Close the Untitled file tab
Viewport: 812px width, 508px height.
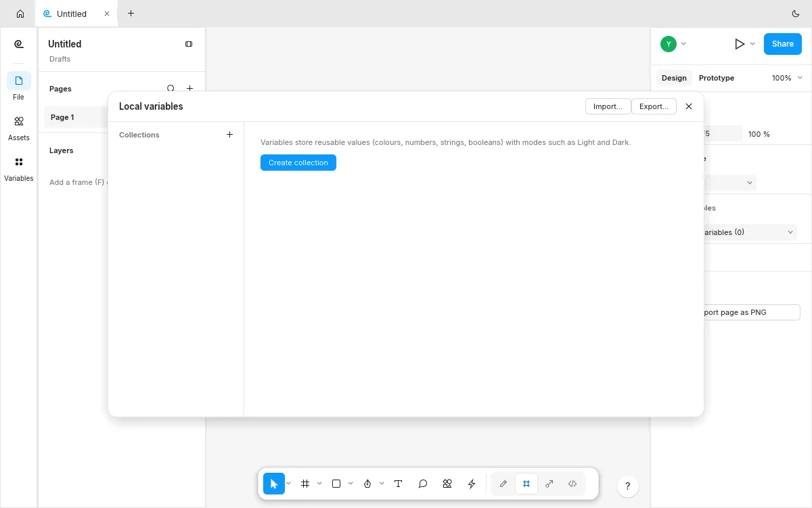click(x=106, y=14)
